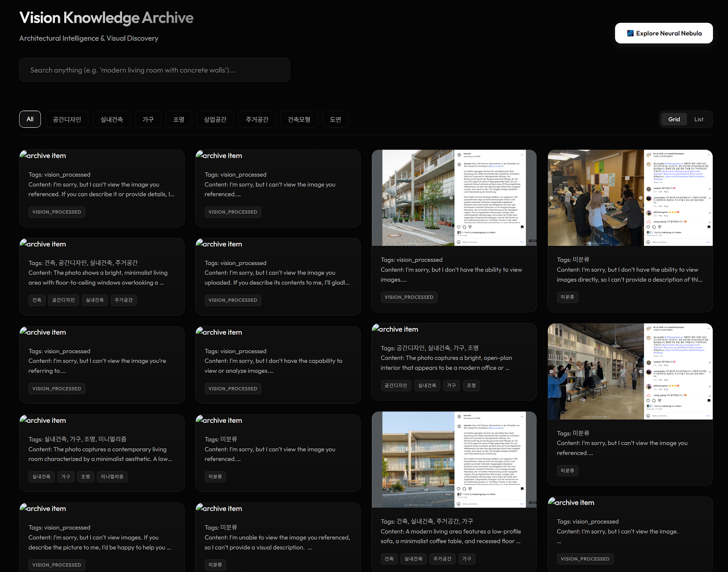Select the 조명 category tab
Screen dimensions: 728x572
click(x=178, y=119)
